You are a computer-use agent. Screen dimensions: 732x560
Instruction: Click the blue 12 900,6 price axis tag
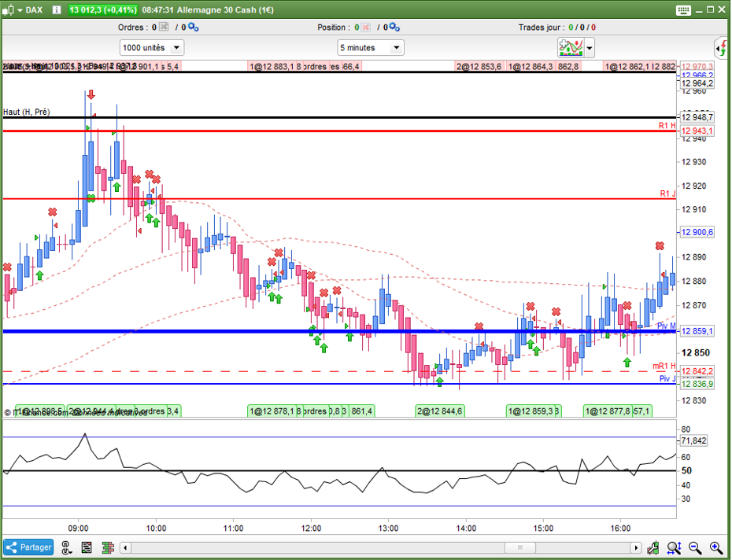click(x=697, y=232)
